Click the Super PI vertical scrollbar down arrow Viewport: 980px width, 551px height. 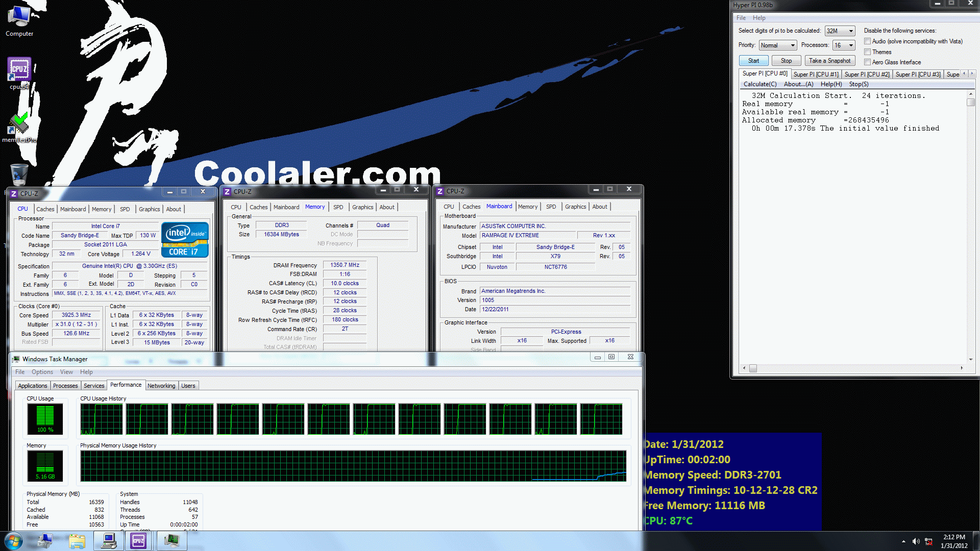[x=970, y=359]
